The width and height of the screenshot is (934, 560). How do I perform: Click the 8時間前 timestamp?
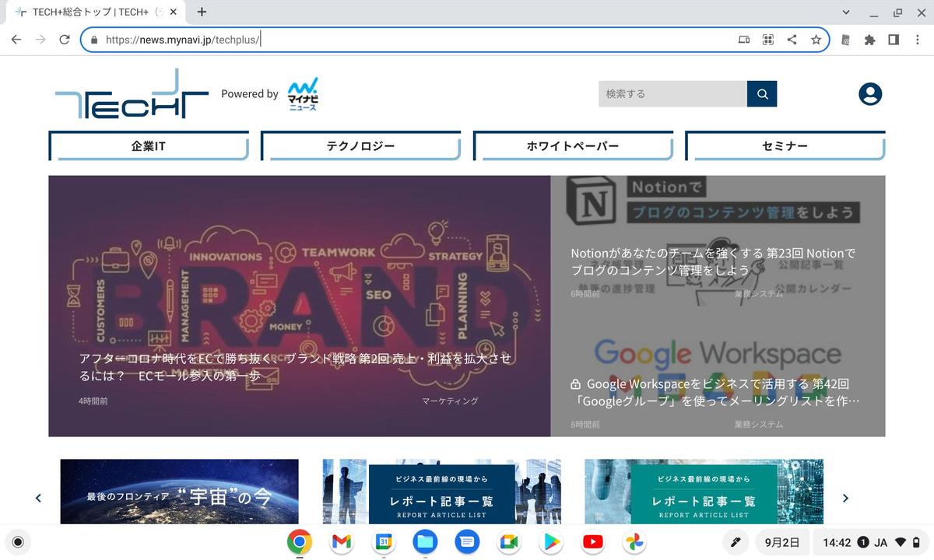(585, 425)
